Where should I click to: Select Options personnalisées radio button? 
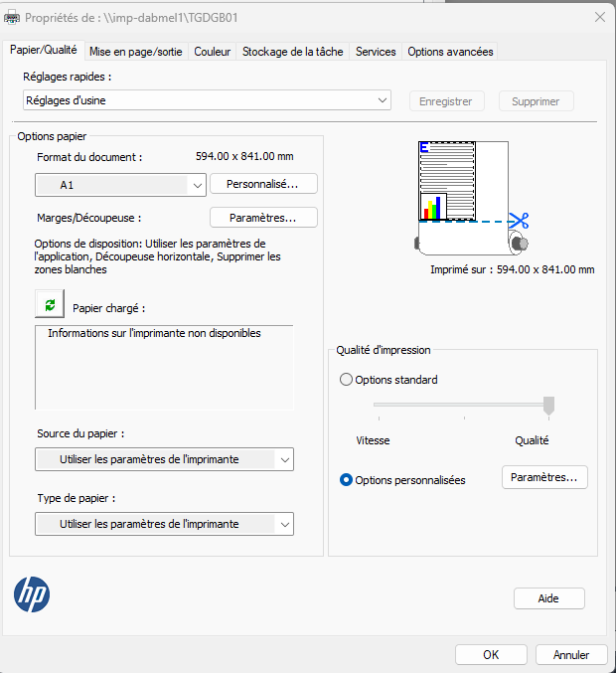point(346,480)
